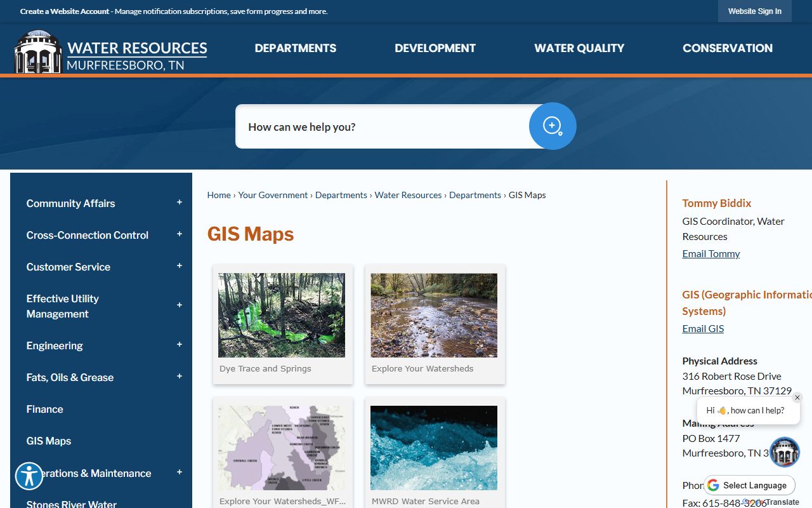The width and height of the screenshot is (812, 508).
Task: Click the Water Resources Murfreesboro logo
Action: click(x=110, y=51)
